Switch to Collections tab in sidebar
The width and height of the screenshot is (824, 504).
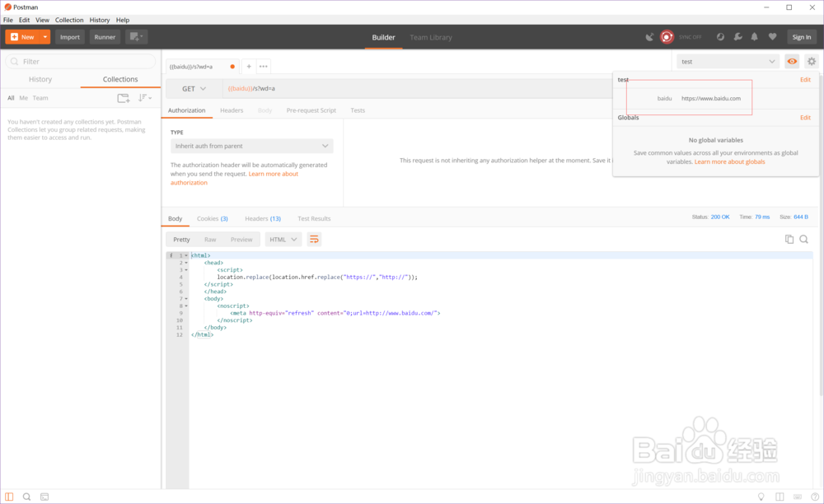[x=120, y=79]
